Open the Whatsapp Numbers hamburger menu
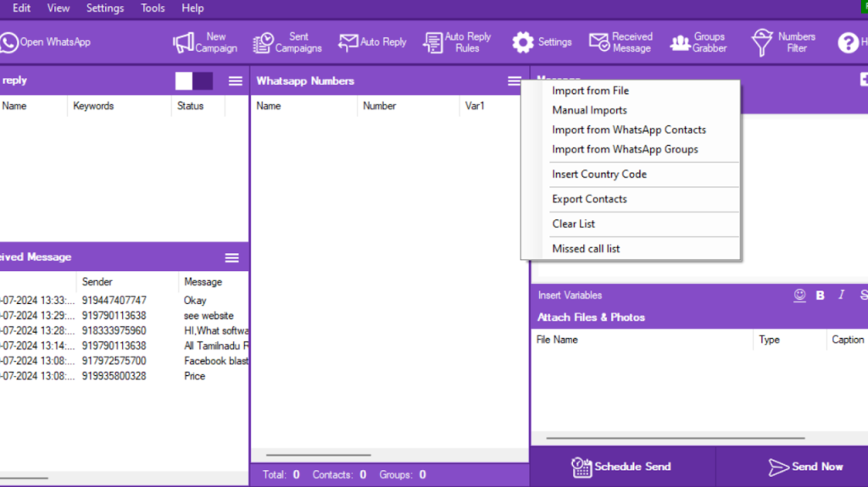The width and height of the screenshot is (868, 487). pyautogui.click(x=515, y=81)
